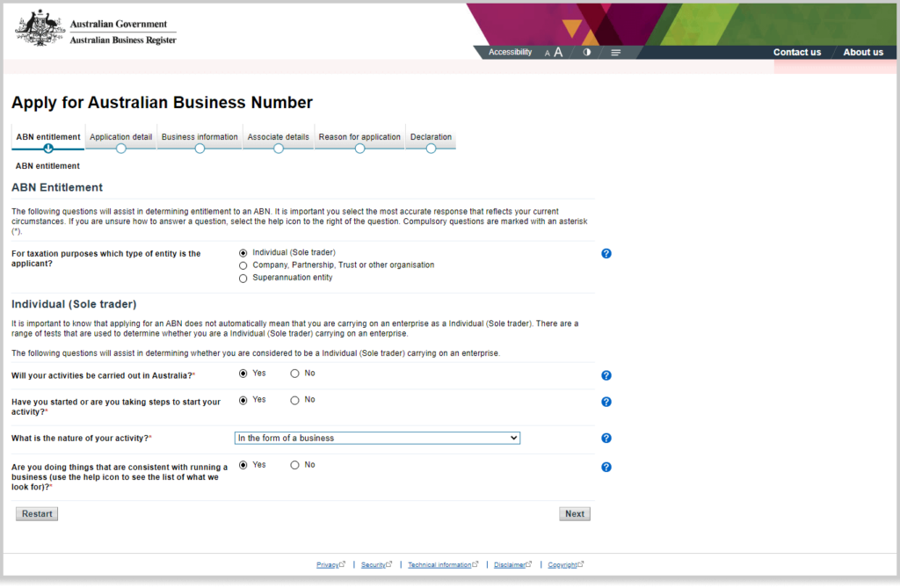Open the nature of activity dropdown
The image size is (900, 588).
click(376, 438)
